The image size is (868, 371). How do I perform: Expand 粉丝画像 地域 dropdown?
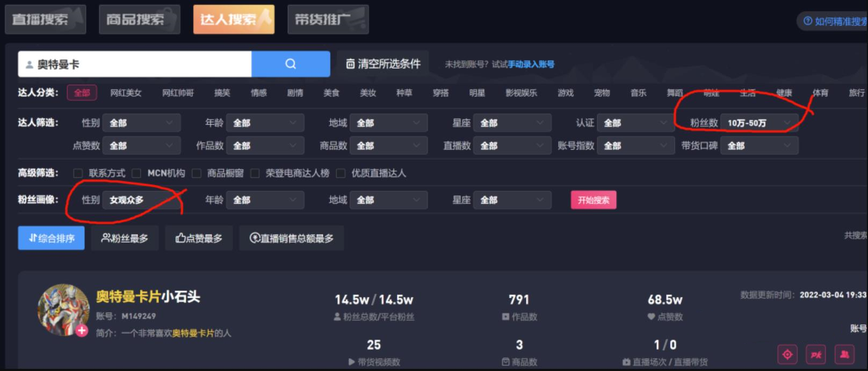click(388, 200)
